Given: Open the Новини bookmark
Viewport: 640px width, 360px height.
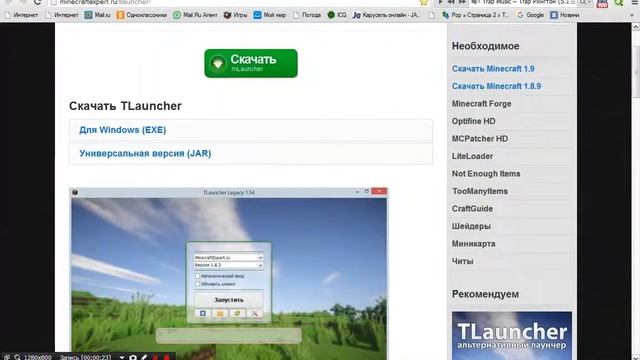Looking at the screenshot, I should 565,15.
